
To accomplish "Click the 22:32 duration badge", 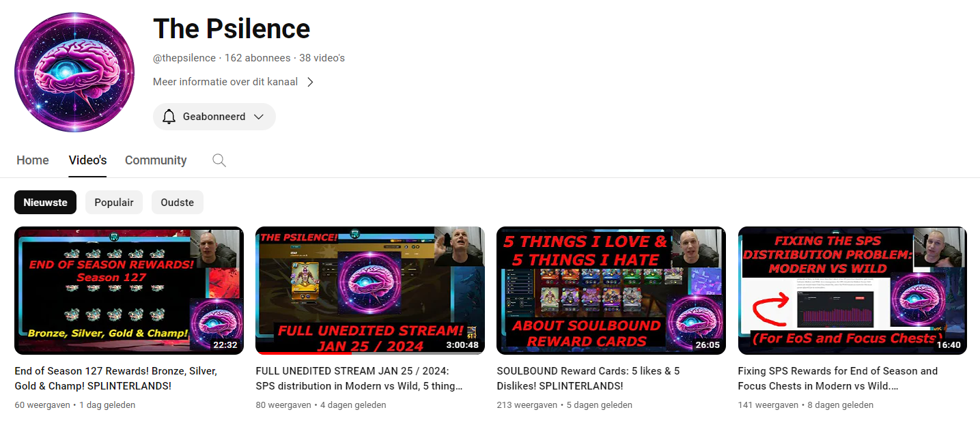I will [225, 345].
